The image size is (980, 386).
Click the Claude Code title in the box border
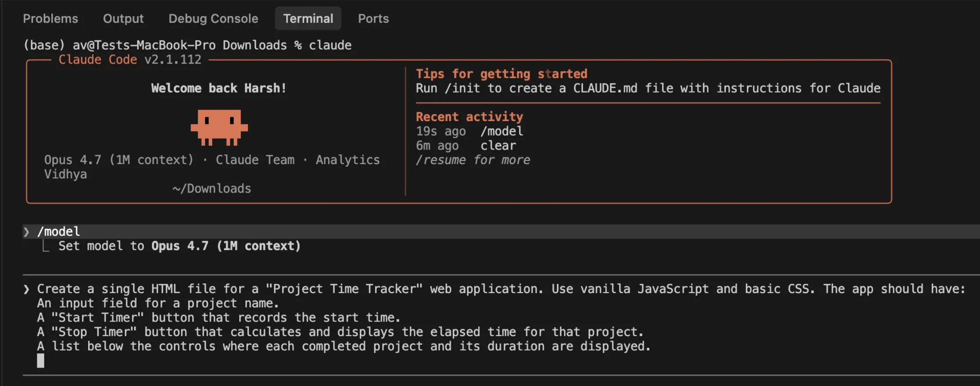(98, 60)
